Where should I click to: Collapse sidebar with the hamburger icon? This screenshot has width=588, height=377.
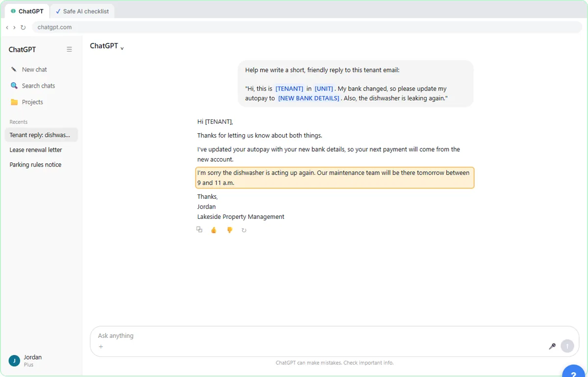tap(69, 49)
